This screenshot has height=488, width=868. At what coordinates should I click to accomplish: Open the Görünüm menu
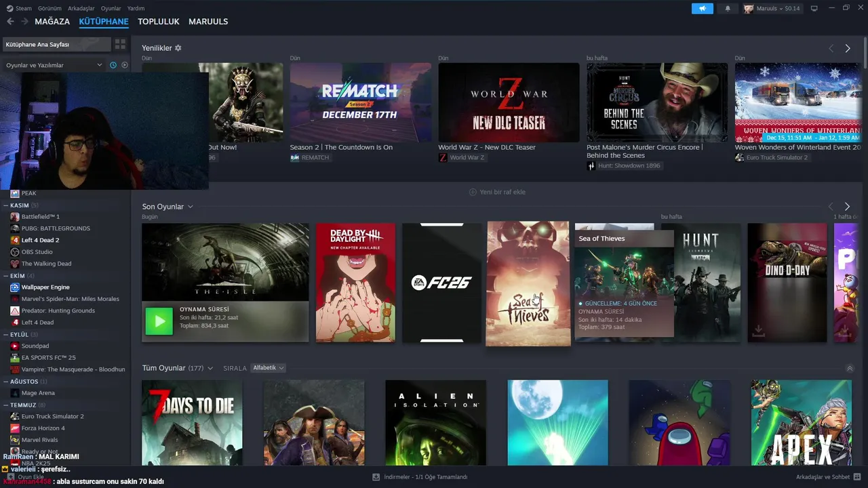click(50, 8)
